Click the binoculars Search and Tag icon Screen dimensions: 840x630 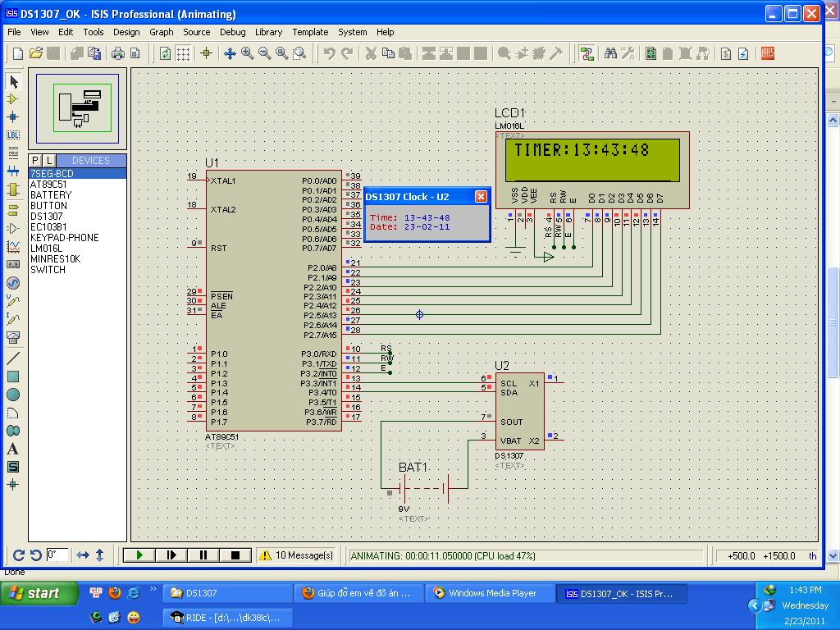(610, 53)
